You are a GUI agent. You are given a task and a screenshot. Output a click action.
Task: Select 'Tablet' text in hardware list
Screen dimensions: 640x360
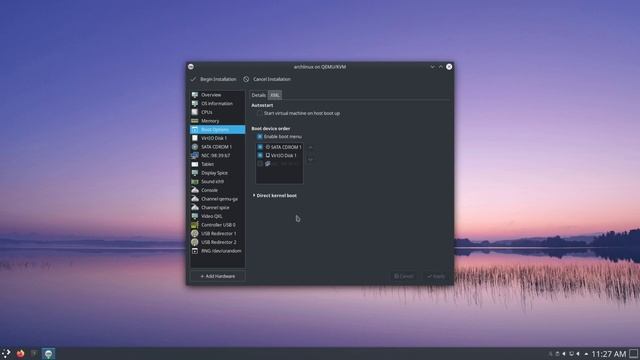(x=207, y=164)
